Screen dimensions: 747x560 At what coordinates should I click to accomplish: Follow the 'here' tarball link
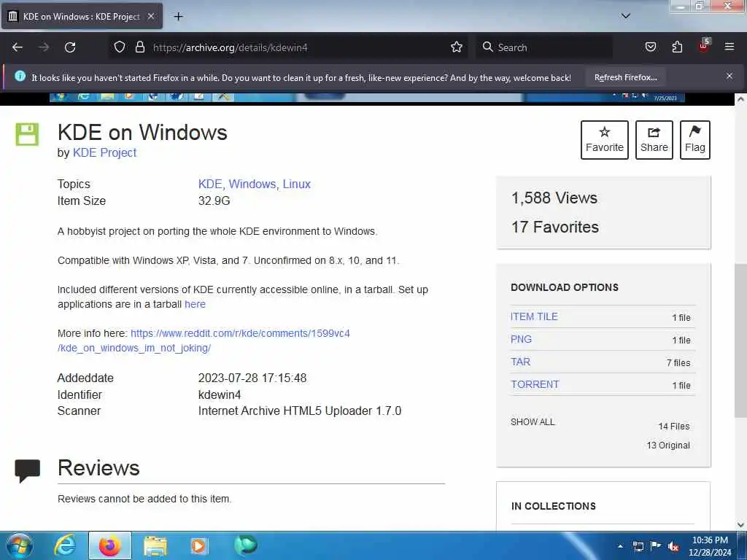click(x=195, y=304)
